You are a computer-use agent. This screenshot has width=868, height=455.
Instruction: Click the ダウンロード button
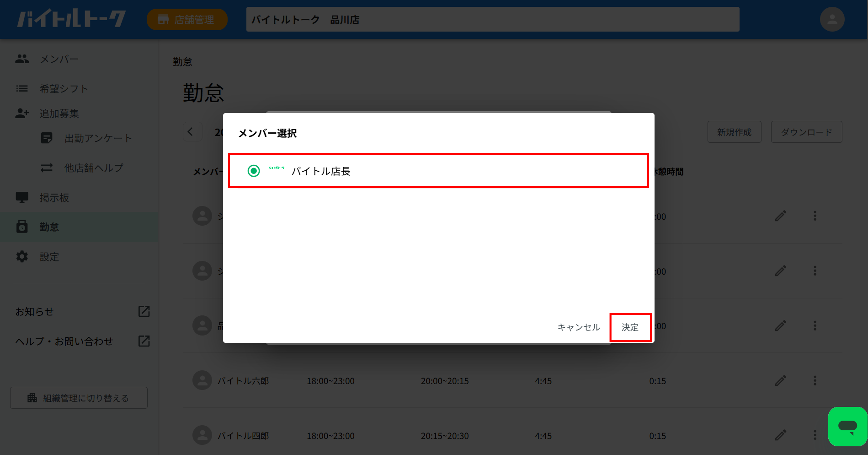806,132
